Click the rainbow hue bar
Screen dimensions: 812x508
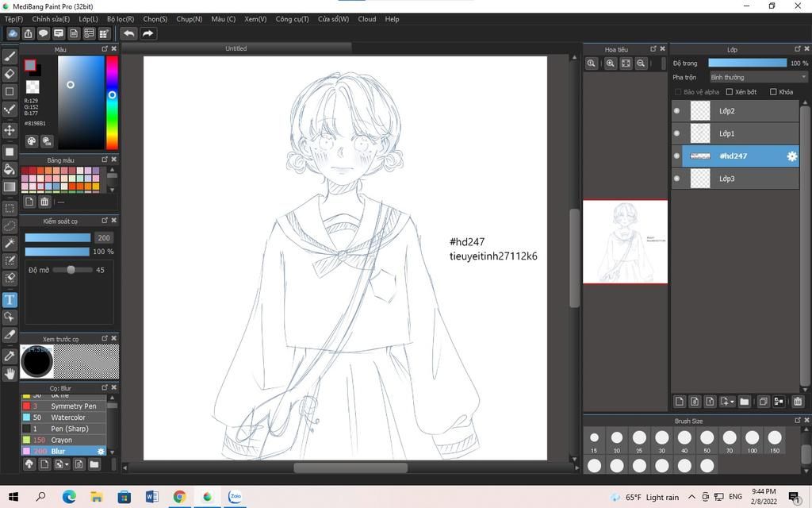coord(112,102)
